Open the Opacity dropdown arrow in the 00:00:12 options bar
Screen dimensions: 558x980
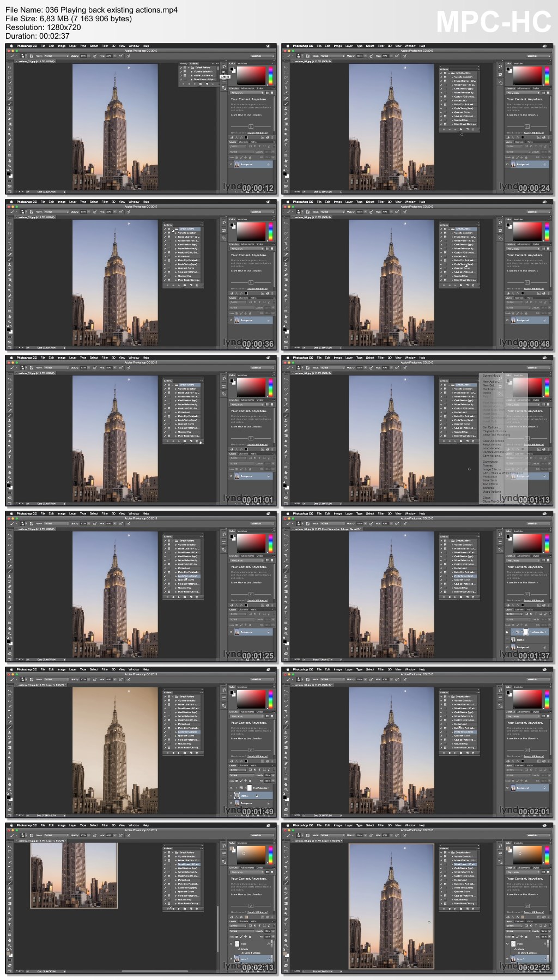click(x=89, y=56)
